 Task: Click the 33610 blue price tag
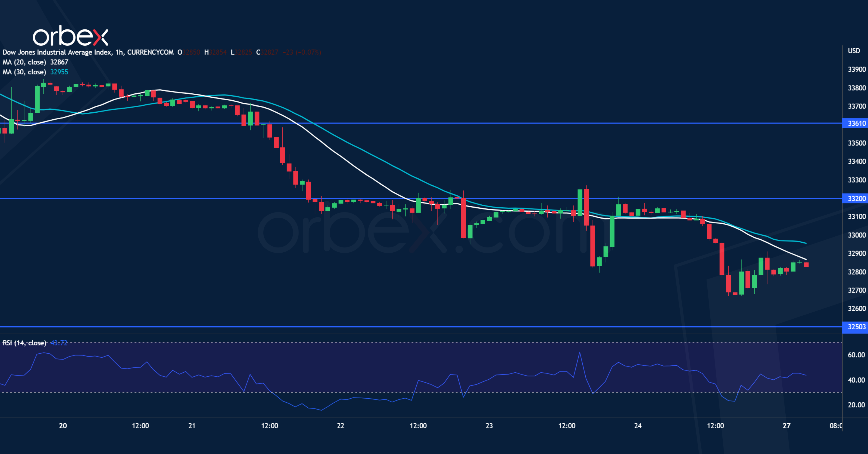pyautogui.click(x=856, y=123)
